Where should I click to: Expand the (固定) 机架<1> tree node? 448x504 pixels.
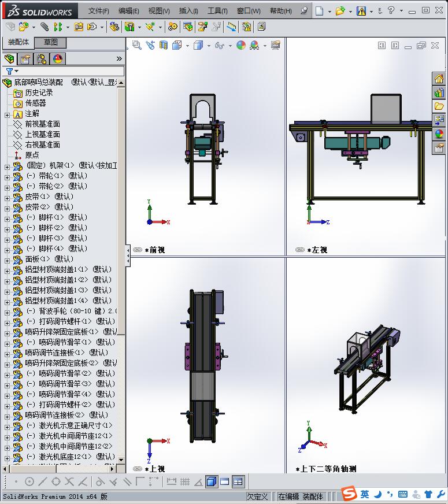(x=7, y=167)
